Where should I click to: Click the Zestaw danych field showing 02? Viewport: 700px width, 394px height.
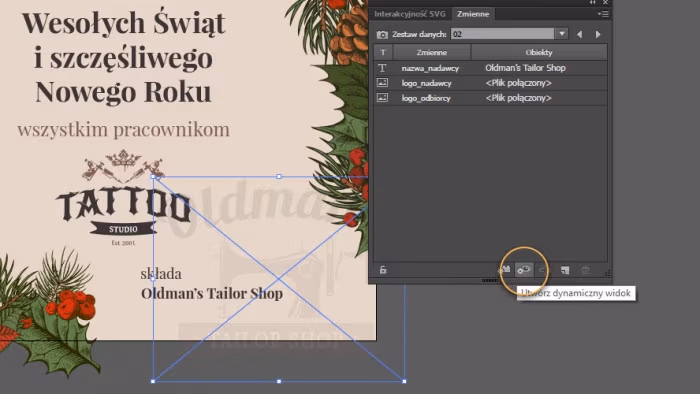[x=503, y=34]
